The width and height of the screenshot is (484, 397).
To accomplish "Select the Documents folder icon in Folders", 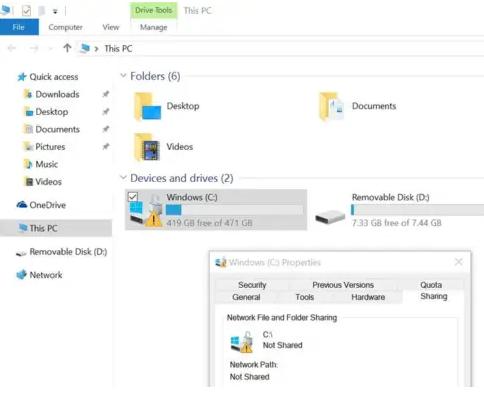I will [x=332, y=106].
